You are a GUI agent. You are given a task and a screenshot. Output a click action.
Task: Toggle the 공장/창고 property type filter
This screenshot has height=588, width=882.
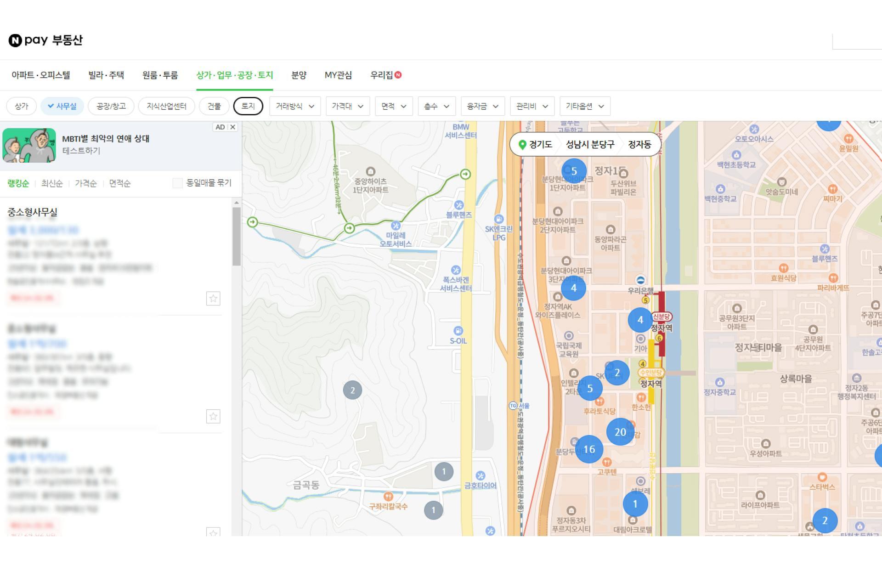[111, 106]
